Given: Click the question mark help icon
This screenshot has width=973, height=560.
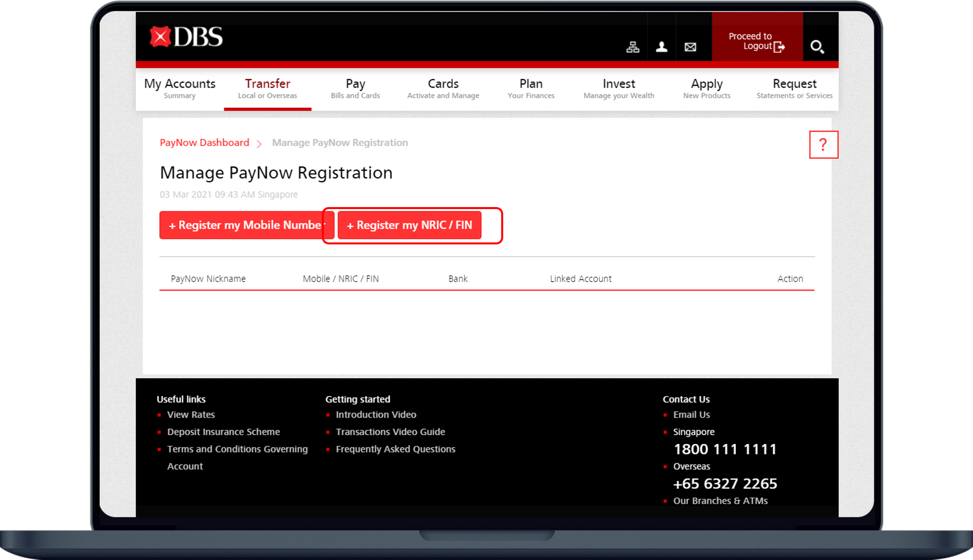Looking at the screenshot, I should [x=824, y=145].
